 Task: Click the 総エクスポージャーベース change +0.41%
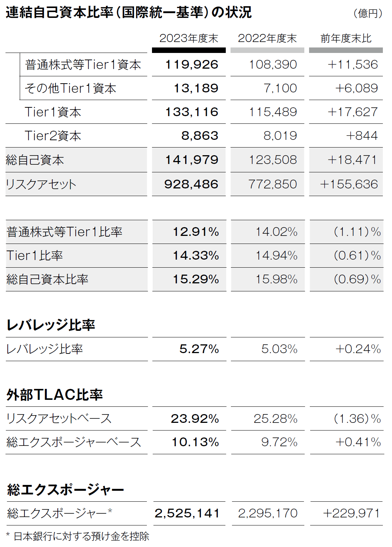pos(358,442)
